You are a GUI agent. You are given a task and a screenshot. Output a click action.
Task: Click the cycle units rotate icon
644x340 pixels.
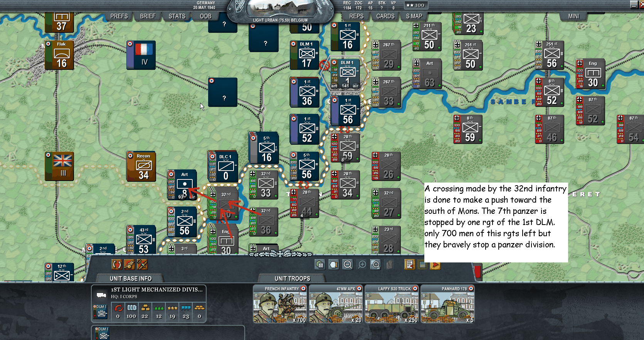point(117,264)
